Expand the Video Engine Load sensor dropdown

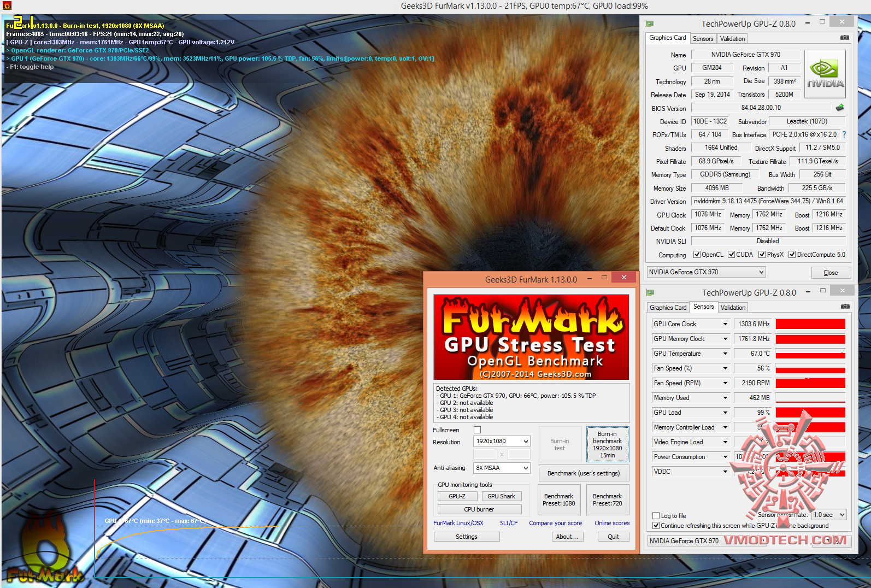click(x=725, y=442)
